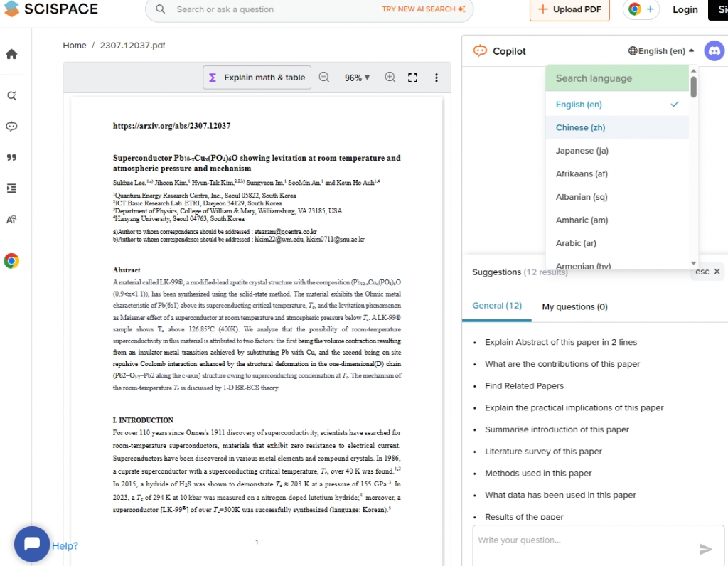This screenshot has width=728, height=566.
Task: Select 'Results of the paper' suggestion
Action: tap(524, 517)
